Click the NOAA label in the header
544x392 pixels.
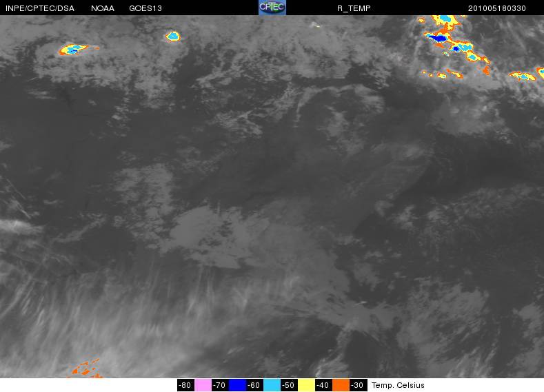tap(102, 8)
